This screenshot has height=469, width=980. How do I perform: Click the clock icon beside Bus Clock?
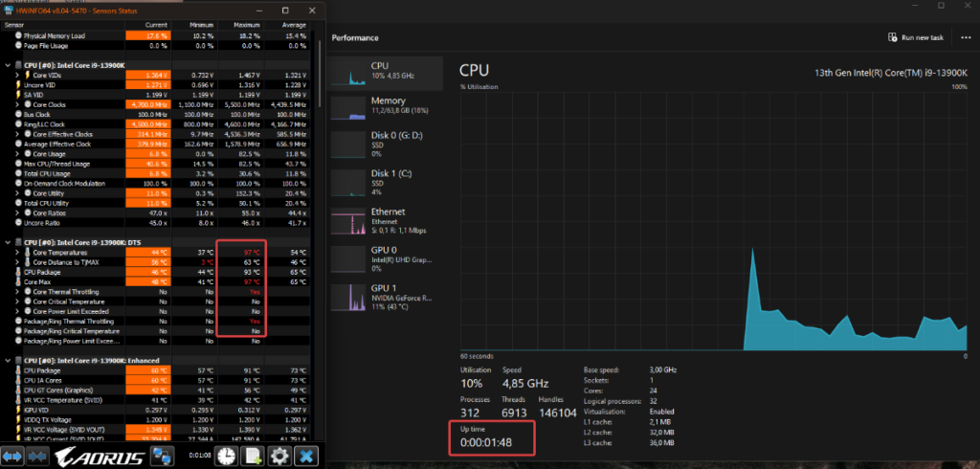[x=19, y=115]
